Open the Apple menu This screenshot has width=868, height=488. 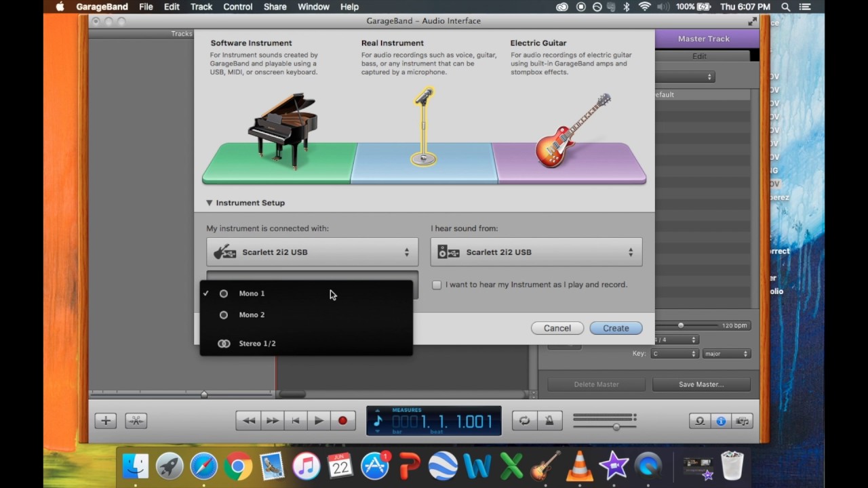point(60,7)
